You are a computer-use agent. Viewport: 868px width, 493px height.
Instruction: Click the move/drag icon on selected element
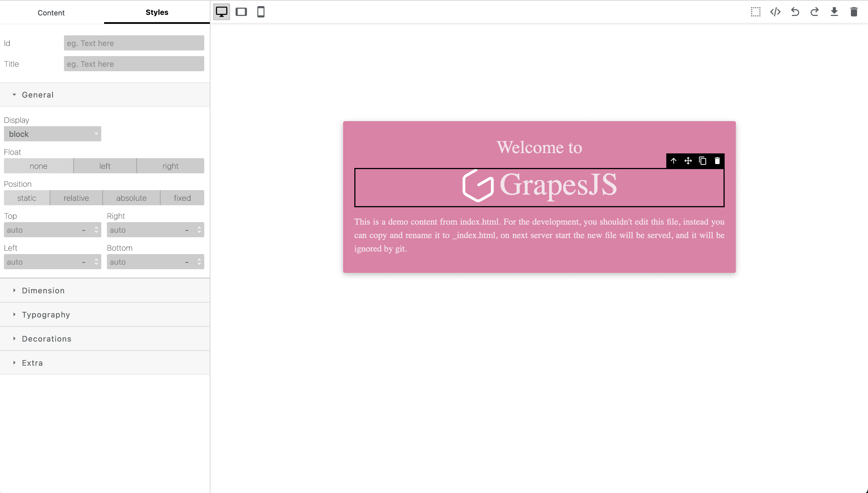(x=688, y=161)
